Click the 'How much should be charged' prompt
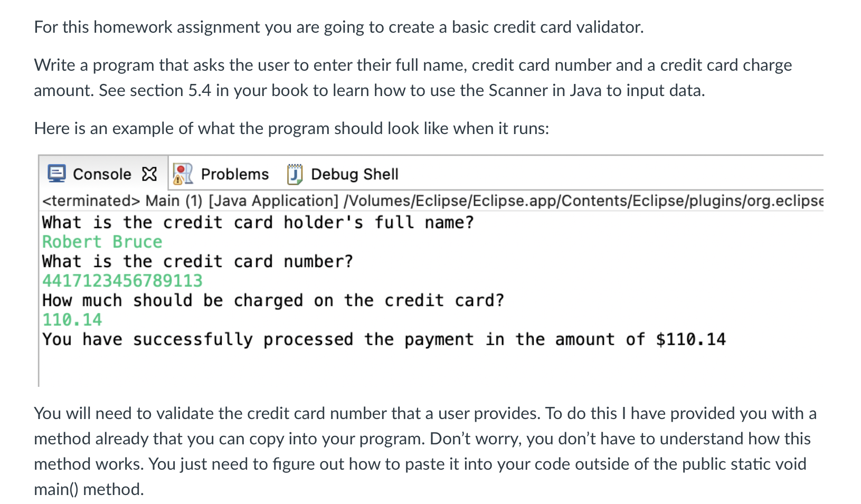The width and height of the screenshot is (861, 504). click(273, 300)
